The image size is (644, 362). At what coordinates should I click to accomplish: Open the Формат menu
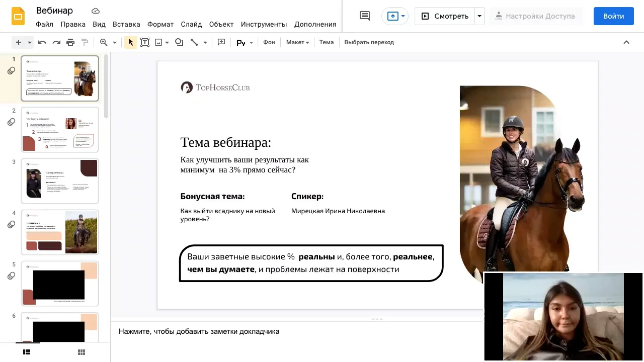(x=160, y=24)
